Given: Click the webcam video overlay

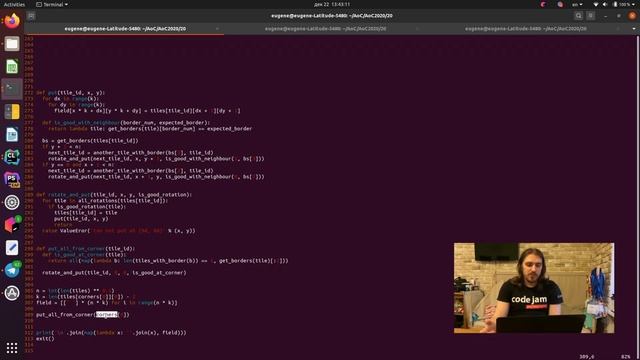Looking at the screenshot, I should (534, 288).
